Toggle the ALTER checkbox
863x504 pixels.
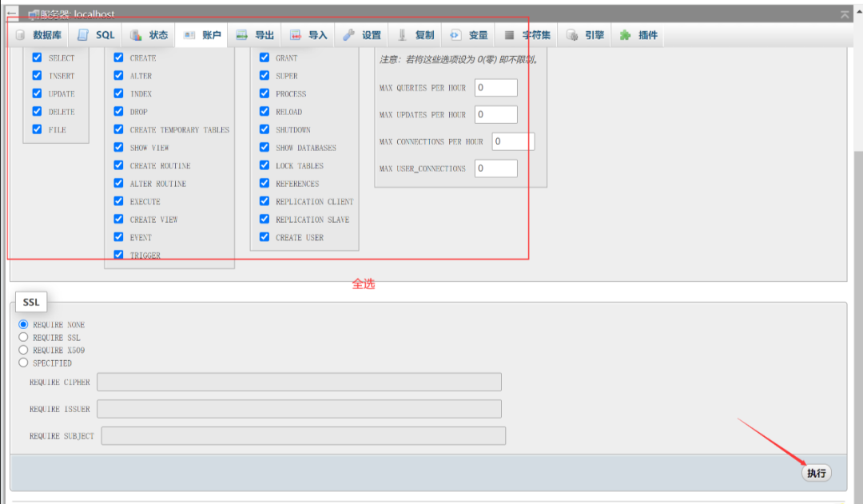(x=118, y=75)
